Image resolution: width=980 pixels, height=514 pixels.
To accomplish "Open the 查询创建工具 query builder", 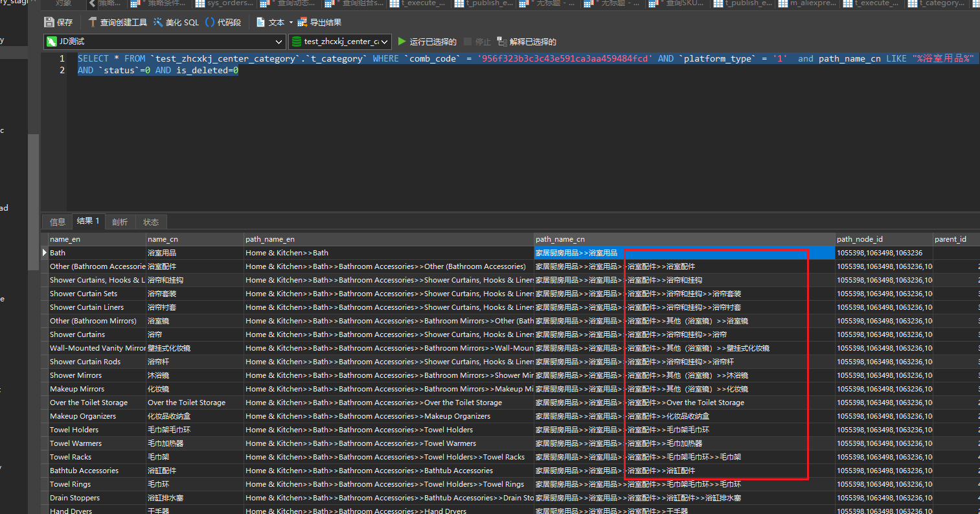I will click(117, 22).
